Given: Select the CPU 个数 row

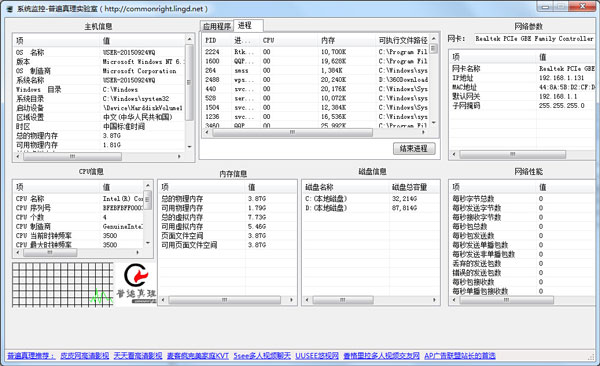Looking at the screenshot, I should click(x=79, y=217).
